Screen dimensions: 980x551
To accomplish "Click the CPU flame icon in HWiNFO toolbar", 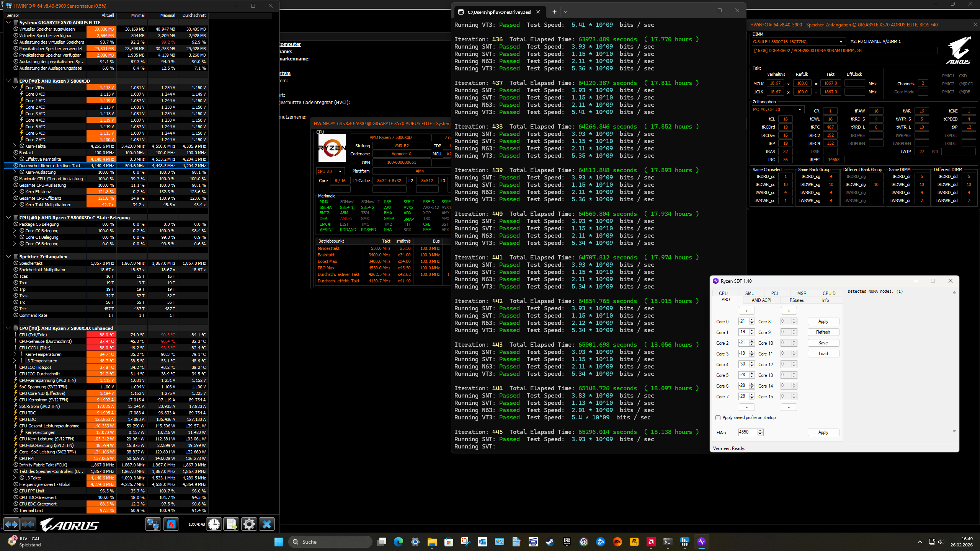I will pyautogui.click(x=171, y=524).
